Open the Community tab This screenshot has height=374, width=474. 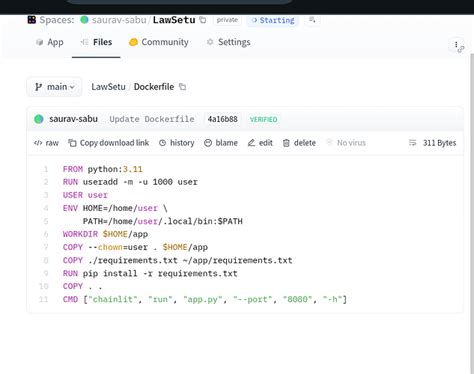tap(159, 42)
